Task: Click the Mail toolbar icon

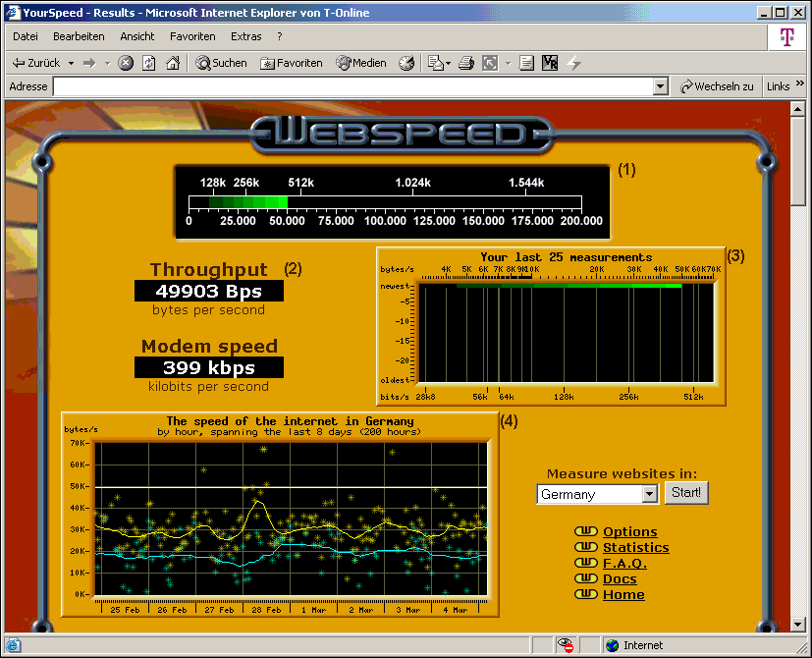Action: pos(436,63)
